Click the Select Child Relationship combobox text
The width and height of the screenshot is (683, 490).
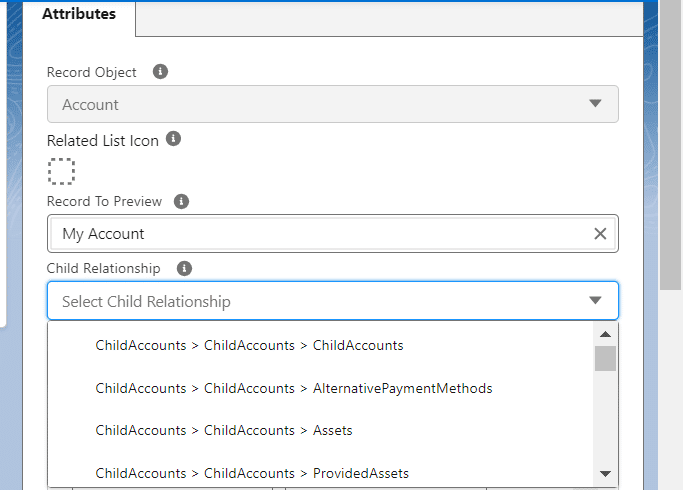click(146, 301)
